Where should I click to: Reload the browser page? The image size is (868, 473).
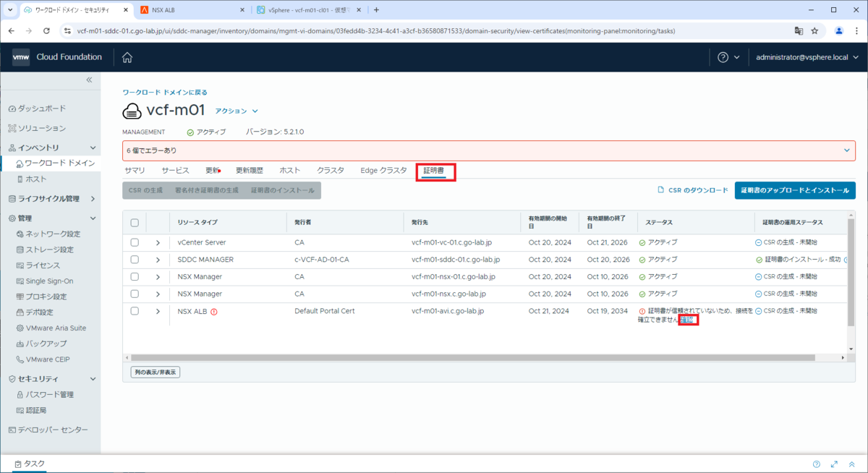[x=47, y=31]
